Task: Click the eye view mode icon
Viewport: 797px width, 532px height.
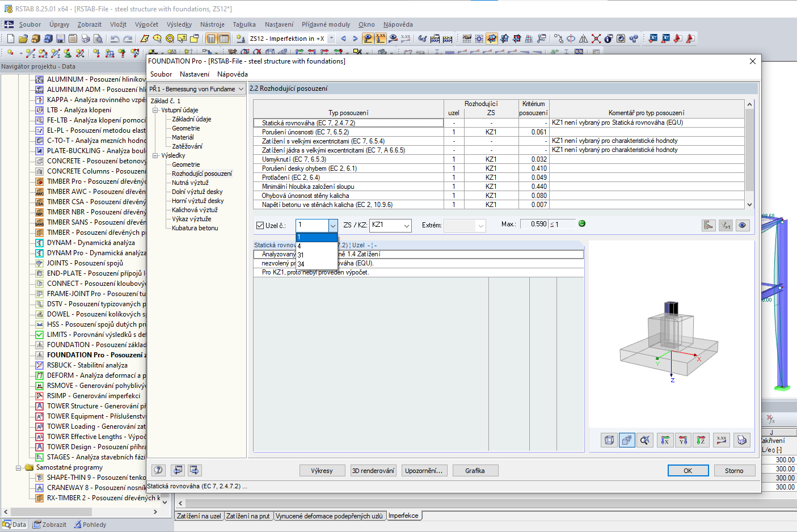Action: pyautogui.click(x=742, y=226)
